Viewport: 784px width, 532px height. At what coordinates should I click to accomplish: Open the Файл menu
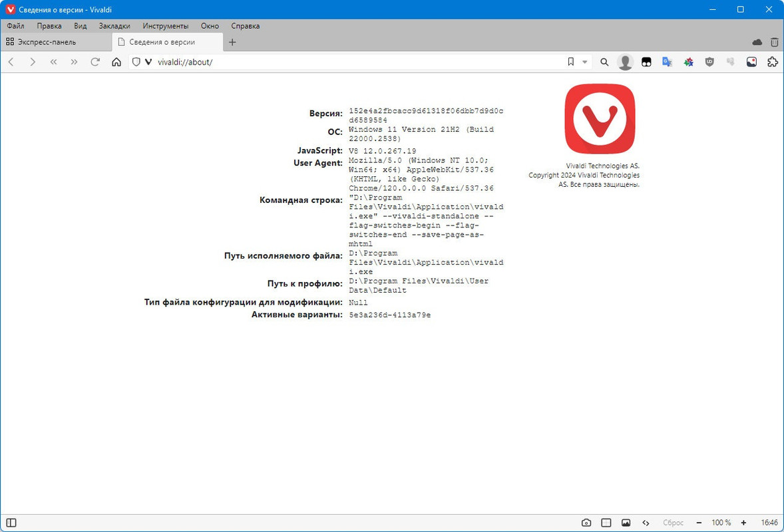click(x=15, y=26)
